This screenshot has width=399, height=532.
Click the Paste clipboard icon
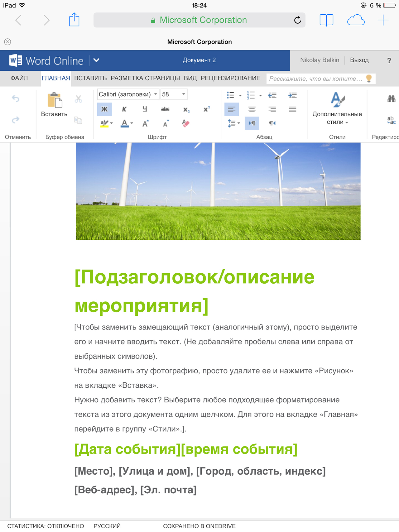[x=55, y=100]
